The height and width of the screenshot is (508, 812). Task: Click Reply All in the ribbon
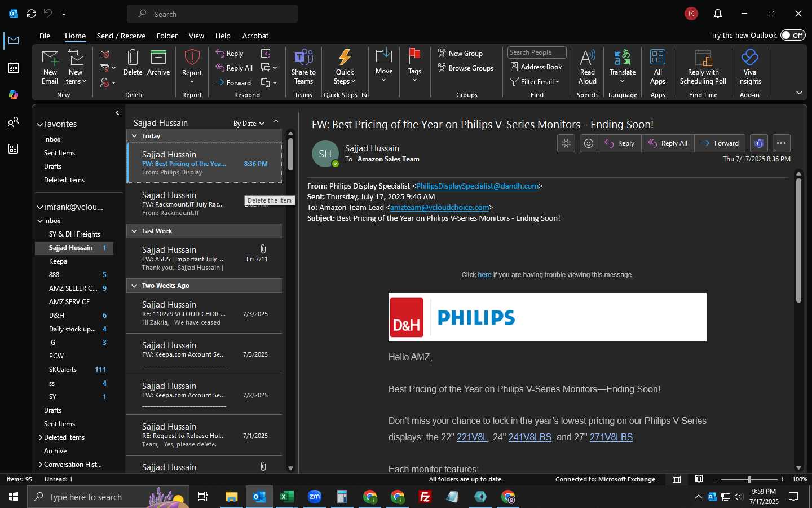click(x=234, y=68)
